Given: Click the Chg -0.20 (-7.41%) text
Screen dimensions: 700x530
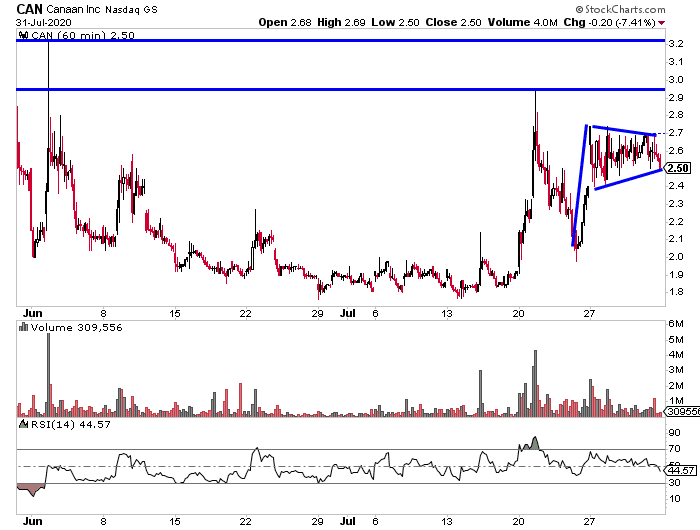Looking at the screenshot, I should 609,22.
